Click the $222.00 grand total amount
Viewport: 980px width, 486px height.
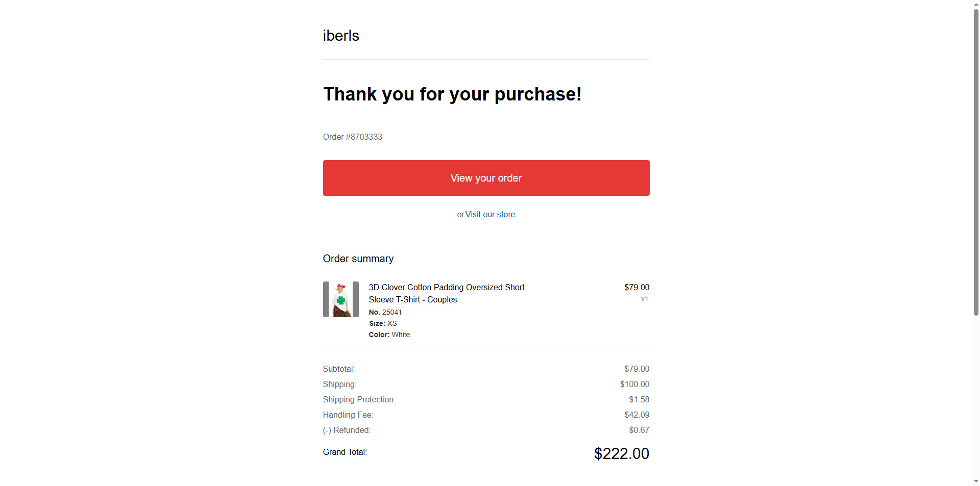[x=621, y=453]
